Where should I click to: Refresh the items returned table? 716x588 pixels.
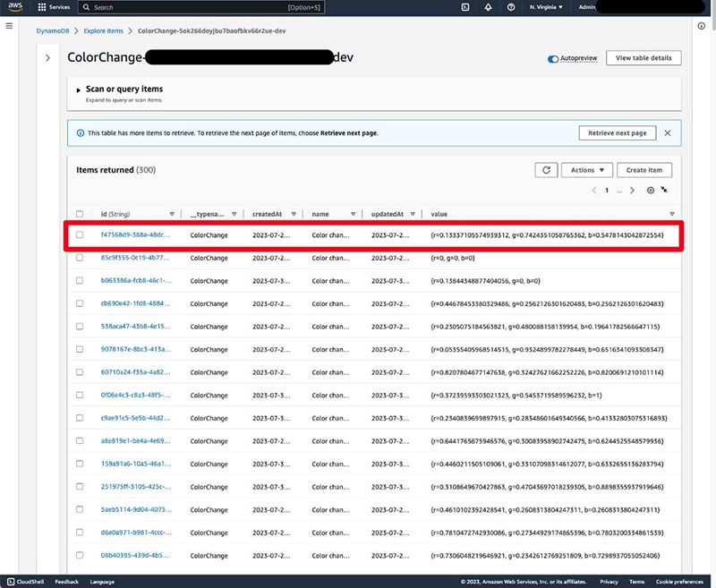(x=545, y=170)
